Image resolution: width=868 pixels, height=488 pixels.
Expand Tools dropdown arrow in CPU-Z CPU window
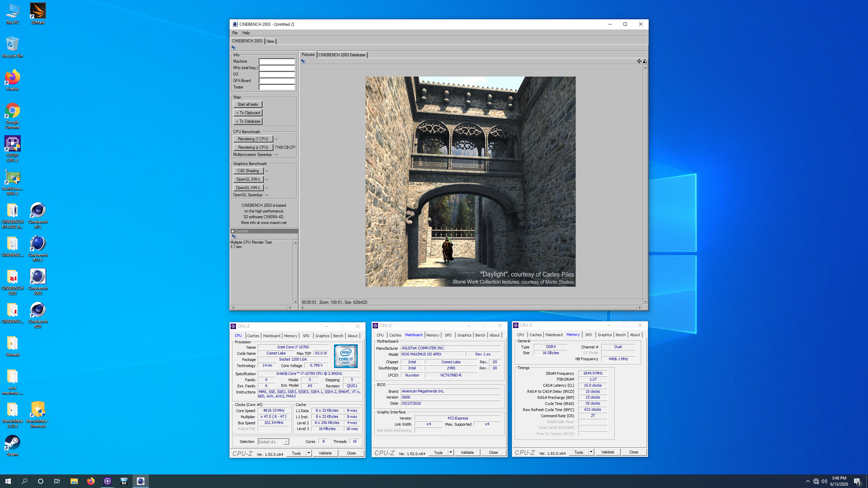[x=309, y=453]
